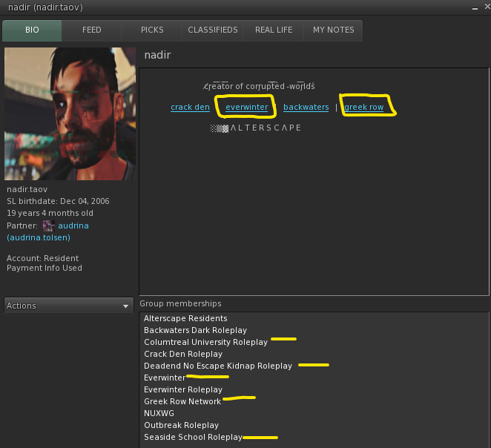The image size is (491, 448).
Task: Open the MY NOTES tab
Action: pyautogui.click(x=333, y=30)
